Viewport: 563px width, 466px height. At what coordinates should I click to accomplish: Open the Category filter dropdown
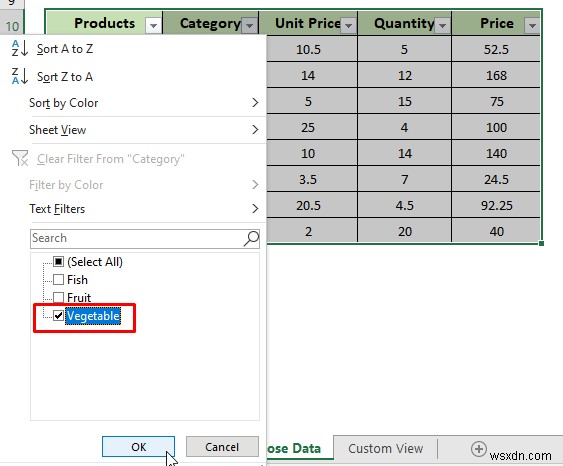coord(250,25)
